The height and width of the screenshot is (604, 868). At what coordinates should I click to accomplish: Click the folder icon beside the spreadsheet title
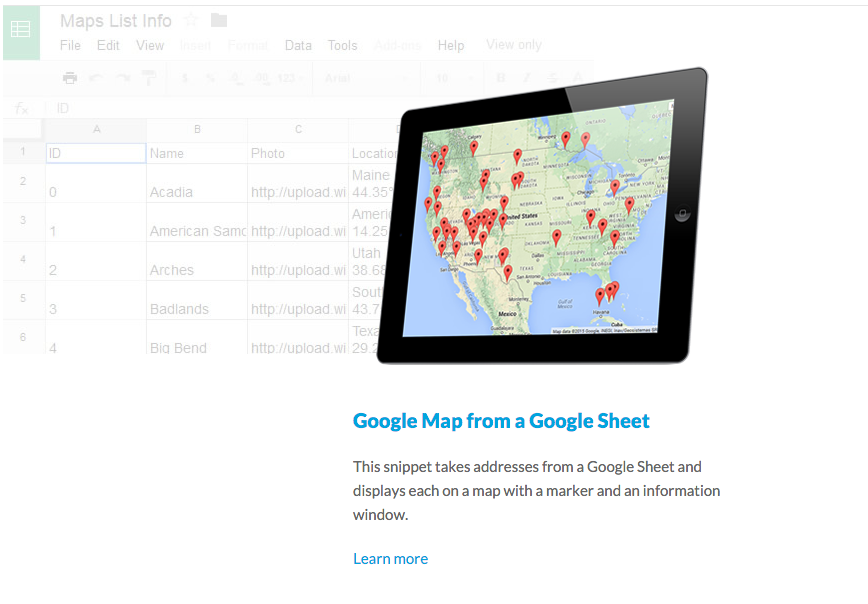coord(217,19)
